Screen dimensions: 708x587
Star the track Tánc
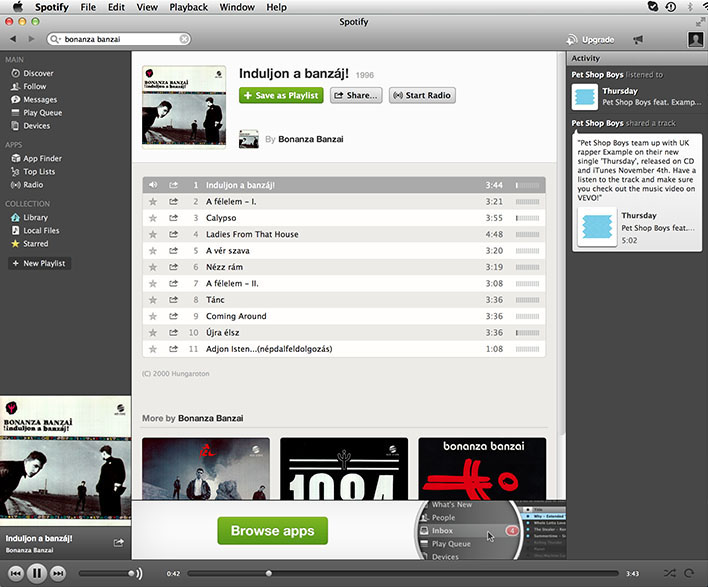153,299
